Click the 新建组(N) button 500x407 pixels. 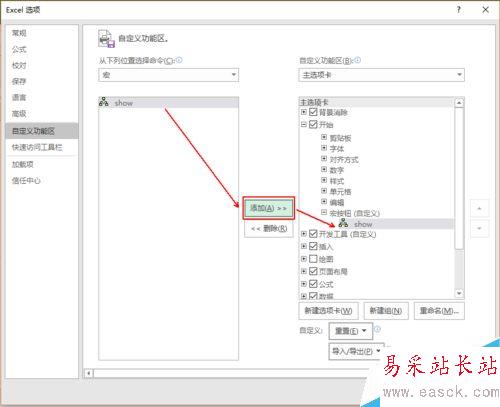pos(386,311)
